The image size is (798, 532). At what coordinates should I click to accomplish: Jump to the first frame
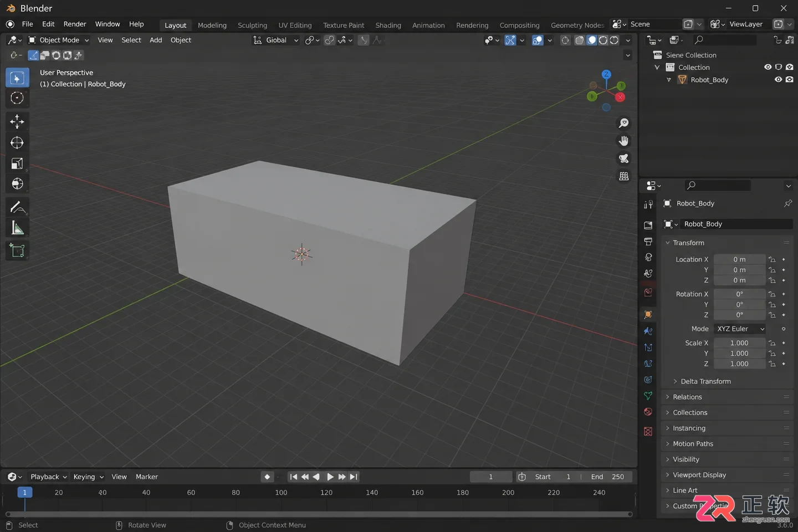coord(293,477)
